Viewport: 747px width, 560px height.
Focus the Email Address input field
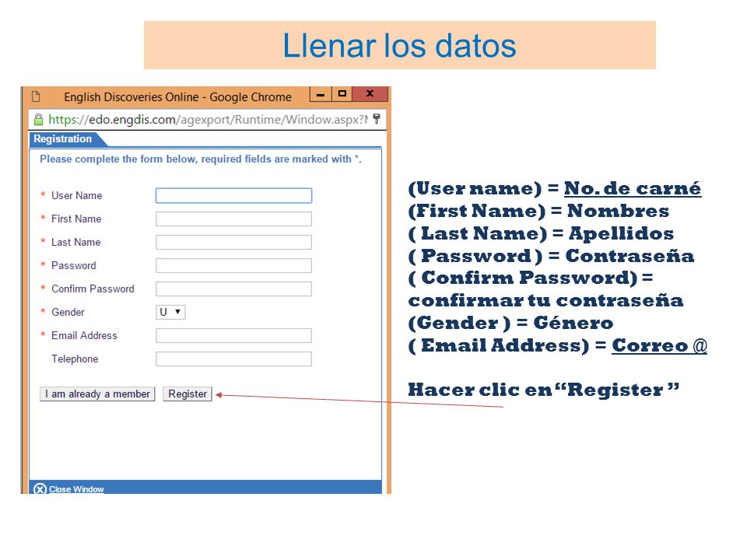(233, 336)
